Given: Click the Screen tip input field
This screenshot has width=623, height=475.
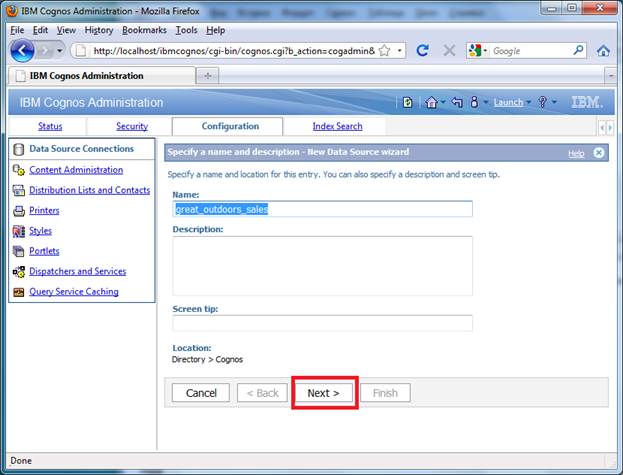Looking at the screenshot, I should (x=323, y=323).
